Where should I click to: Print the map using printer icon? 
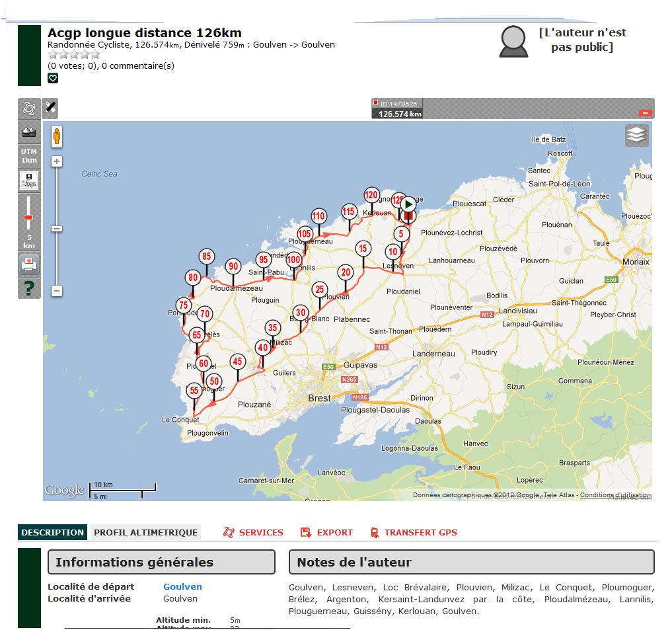point(29,264)
